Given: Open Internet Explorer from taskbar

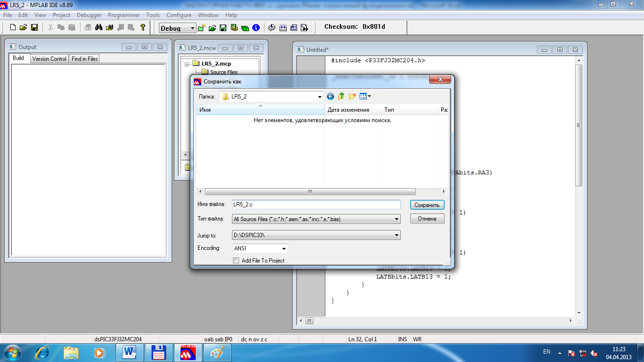Looking at the screenshot, I should [x=43, y=352].
